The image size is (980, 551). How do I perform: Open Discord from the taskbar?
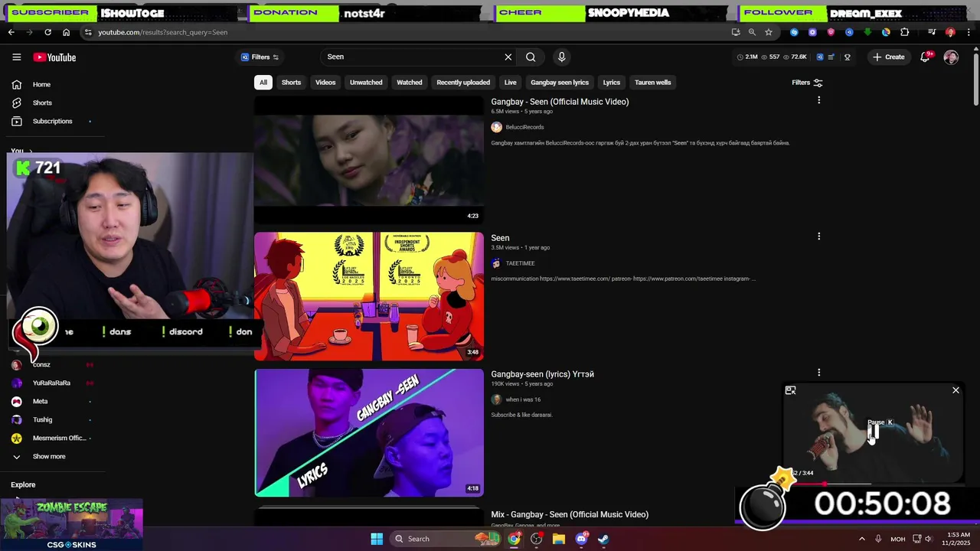pos(581,539)
